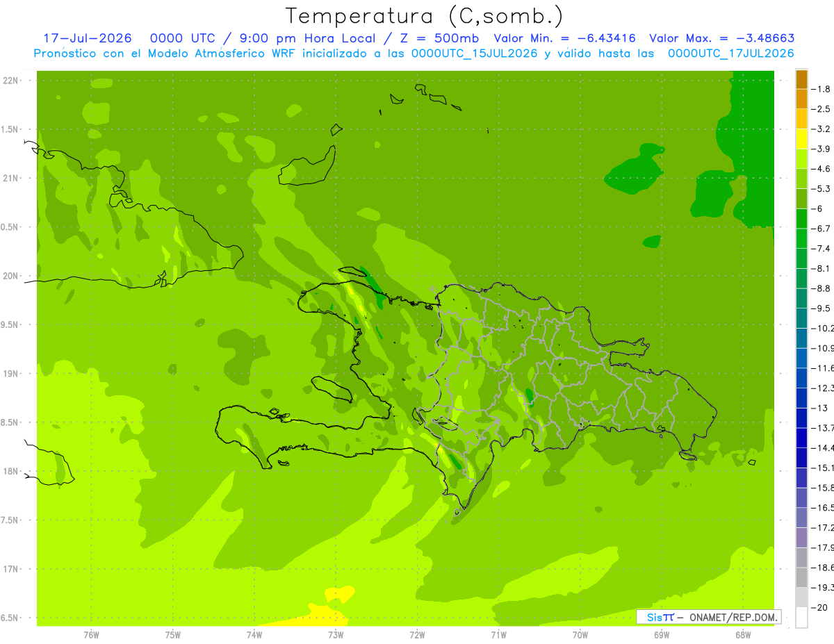Click the "-3.2" colorbar value
Image resolution: width=834 pixels, height=644 pixels.
coord(821,129)
